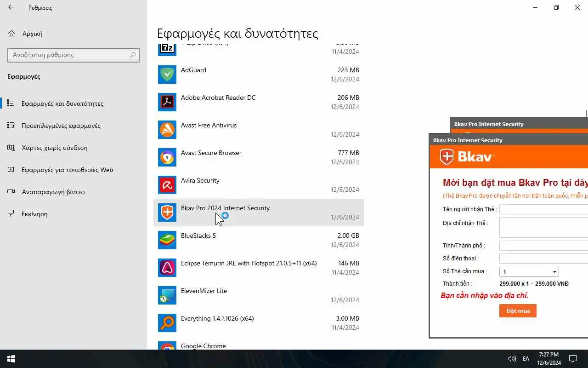Open the Số Thẻ cần mua dropdown

click(529, 272)
